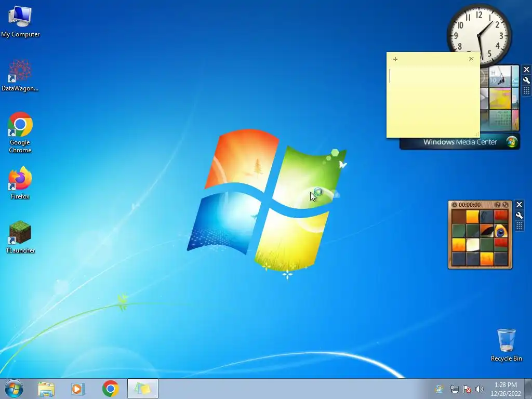
Task: Click the network tray icon
Action: (454, 389)
